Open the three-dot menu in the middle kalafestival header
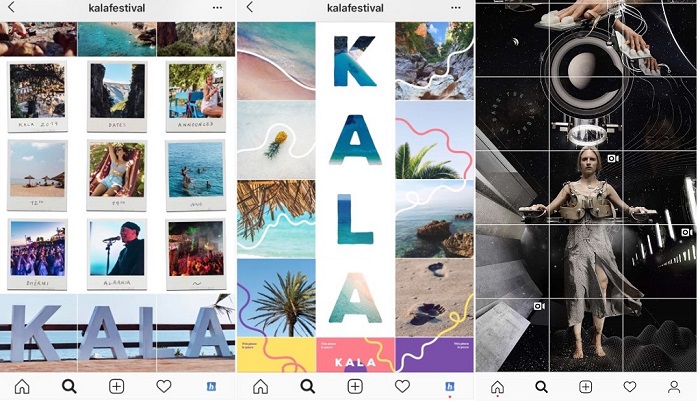 click(456, 8)
